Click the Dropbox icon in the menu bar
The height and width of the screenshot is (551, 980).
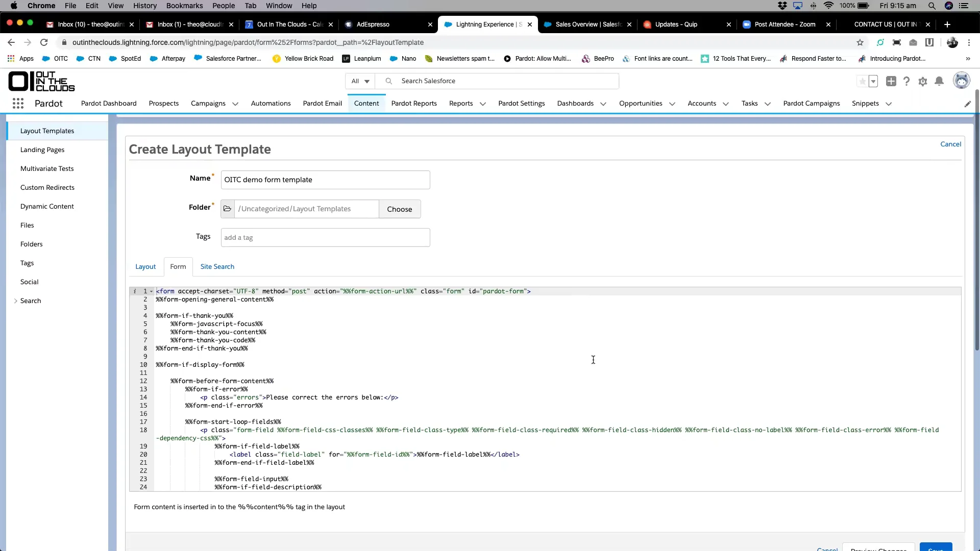783,6
